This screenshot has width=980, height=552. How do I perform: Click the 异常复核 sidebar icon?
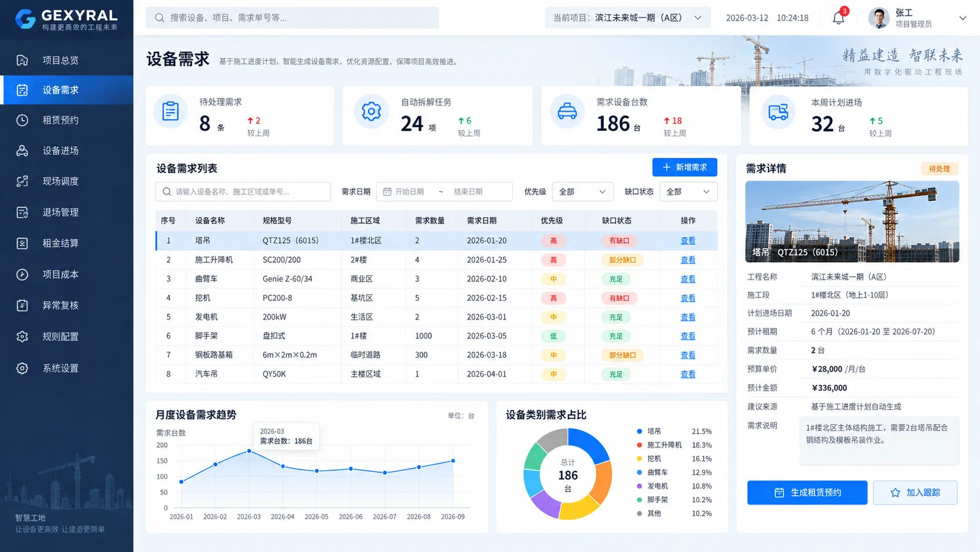[x=22, y=305]
